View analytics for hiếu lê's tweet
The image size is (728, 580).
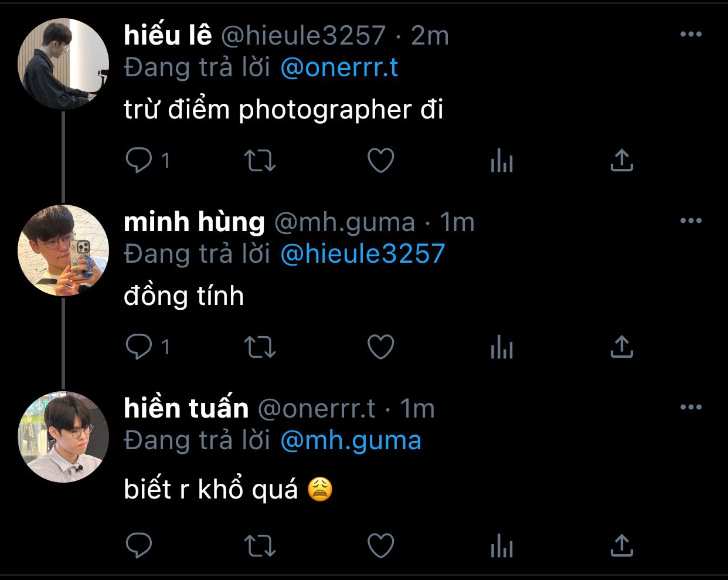coord(502,160)
